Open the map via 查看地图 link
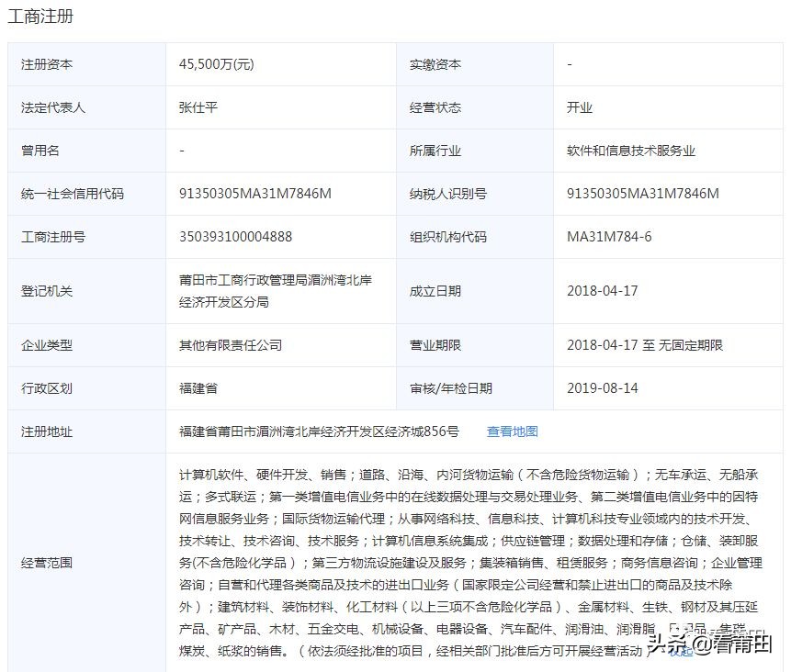 tap(511, 431)
